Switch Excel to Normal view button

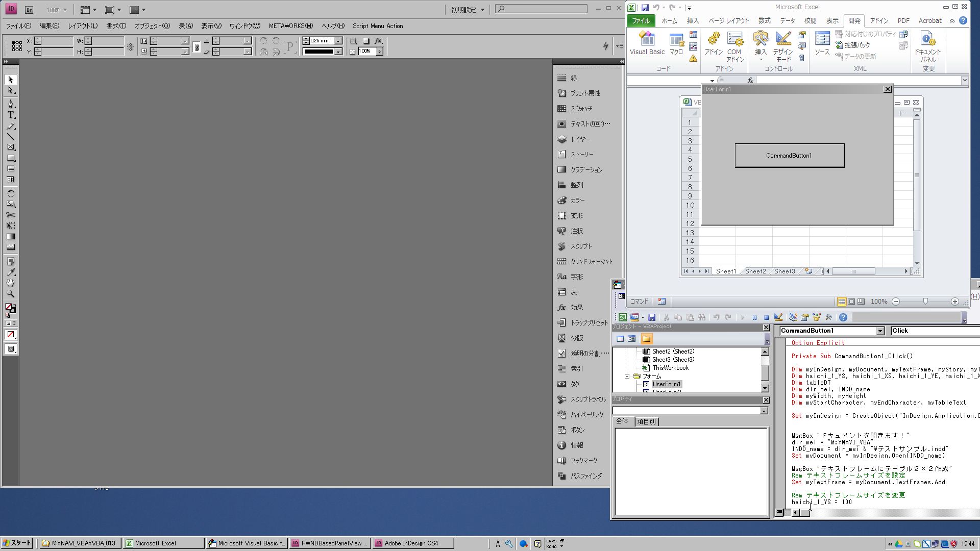pos(841,302)
